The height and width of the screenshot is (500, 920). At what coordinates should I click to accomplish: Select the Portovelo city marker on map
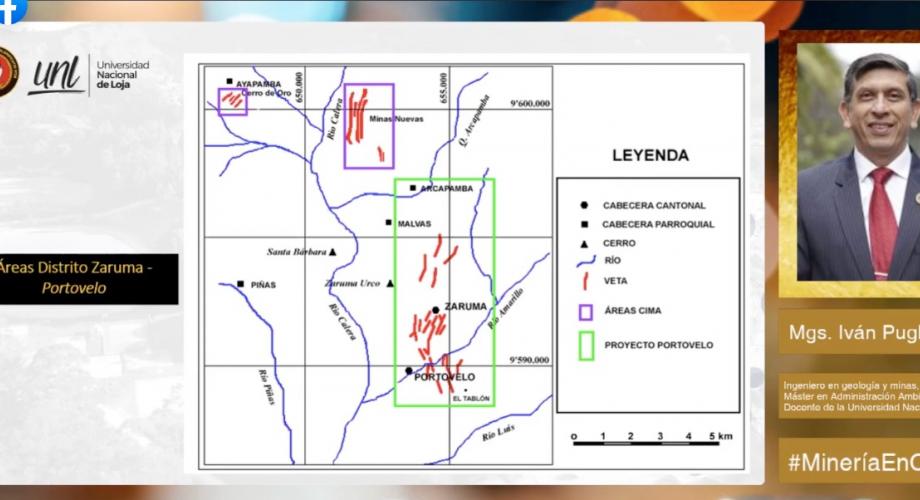click(408, 370)
